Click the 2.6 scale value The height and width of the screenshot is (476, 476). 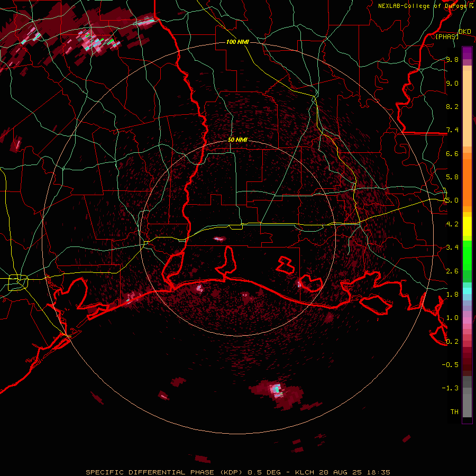pyautogui.click(x=452, y=271)
